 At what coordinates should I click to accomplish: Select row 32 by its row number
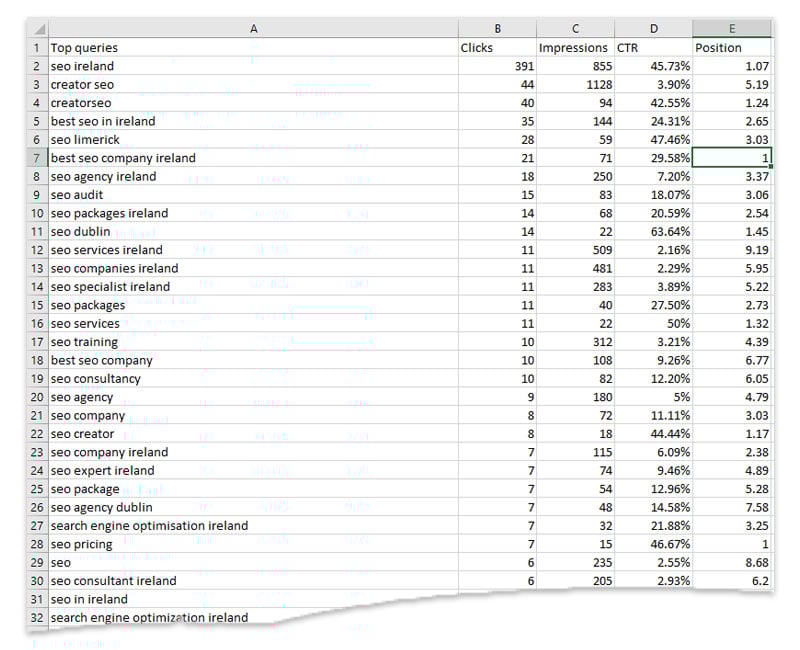tap(36, 618)
